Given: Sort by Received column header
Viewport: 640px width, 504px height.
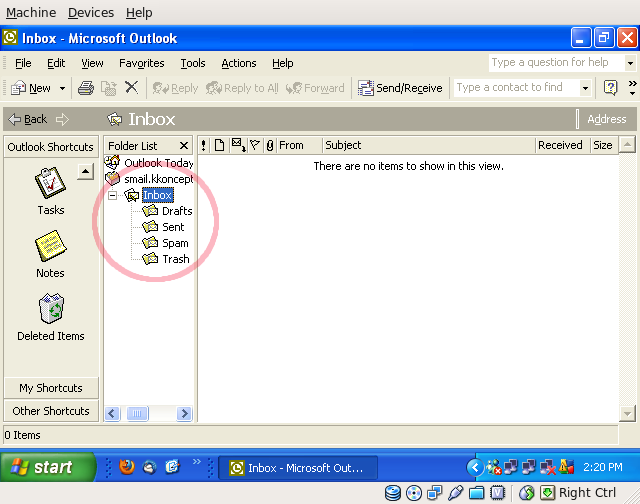Looking at the screenshot, I should click(562, 145).
